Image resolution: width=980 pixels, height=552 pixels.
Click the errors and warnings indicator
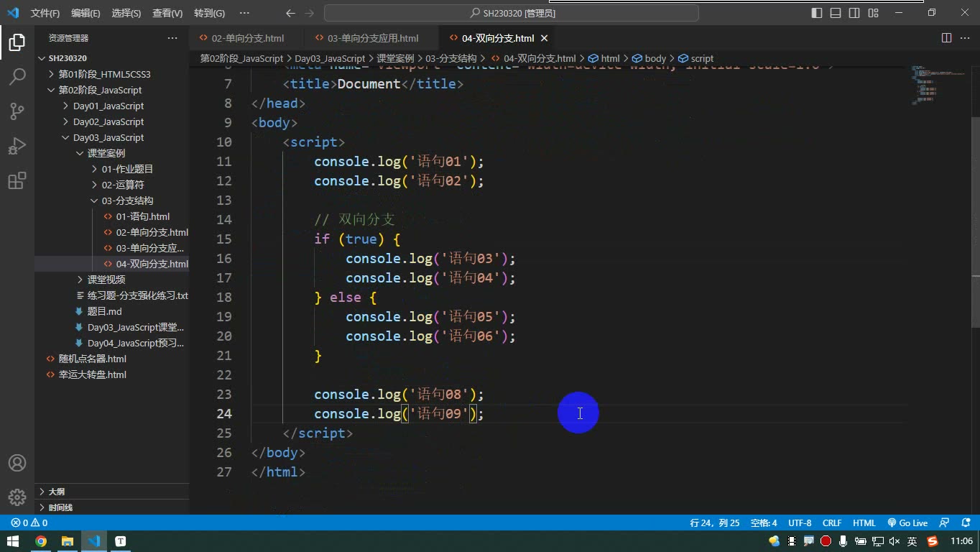coord(29,523)
